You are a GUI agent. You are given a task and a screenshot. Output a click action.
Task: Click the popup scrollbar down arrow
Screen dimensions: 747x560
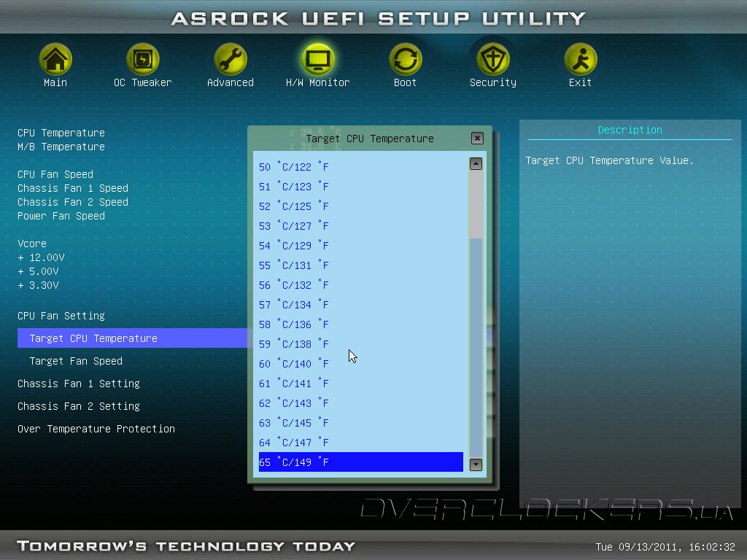(x=476, y=464)
